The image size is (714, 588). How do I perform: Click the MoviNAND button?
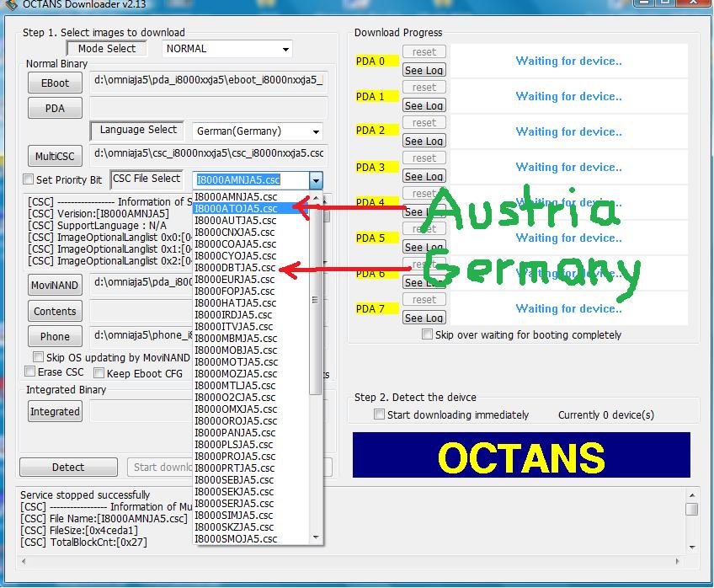(55, 286)
